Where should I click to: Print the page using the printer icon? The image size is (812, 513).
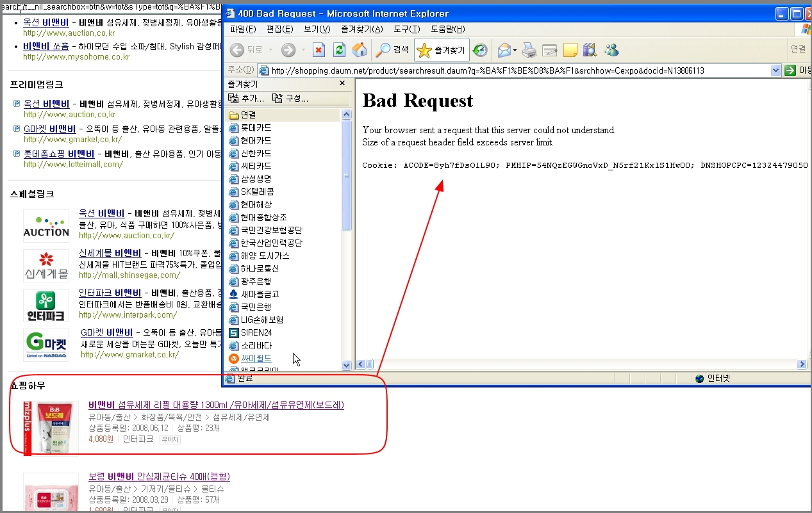point(529,50)
